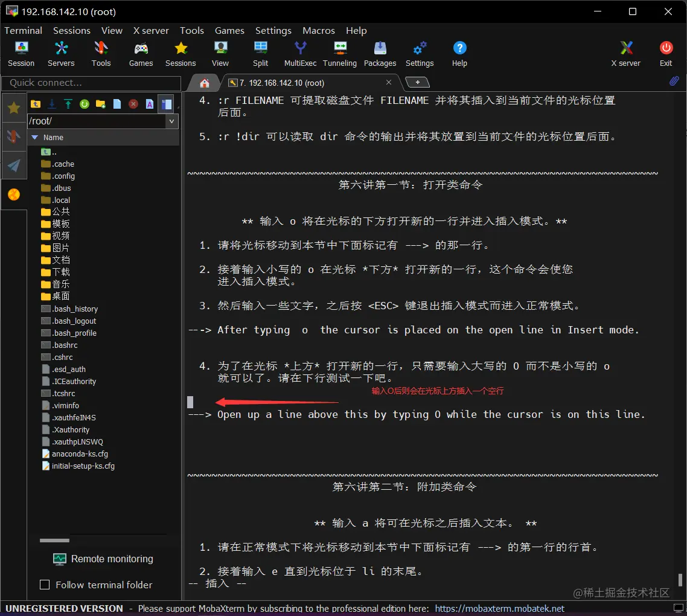Click the Help question-mark toolbar icon
Image resolution: width=687 pixels, height=616 pixels.
[459, 54]
